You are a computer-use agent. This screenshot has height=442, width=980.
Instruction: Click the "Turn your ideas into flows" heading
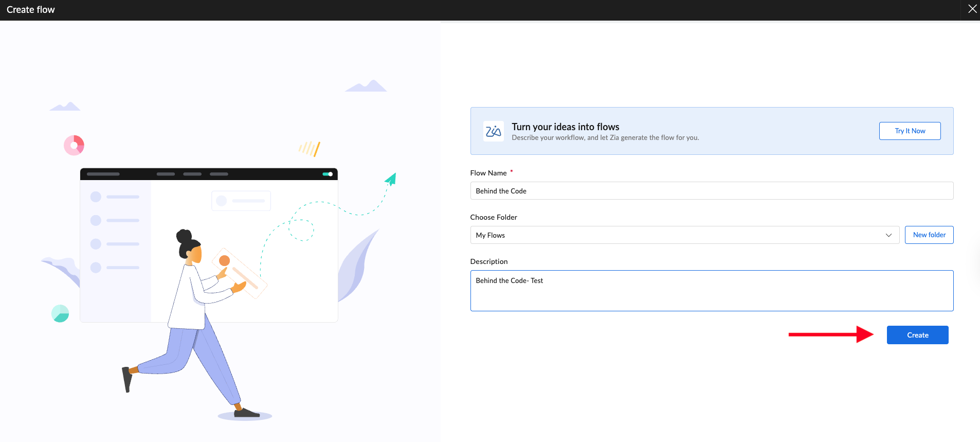point(565,127)
